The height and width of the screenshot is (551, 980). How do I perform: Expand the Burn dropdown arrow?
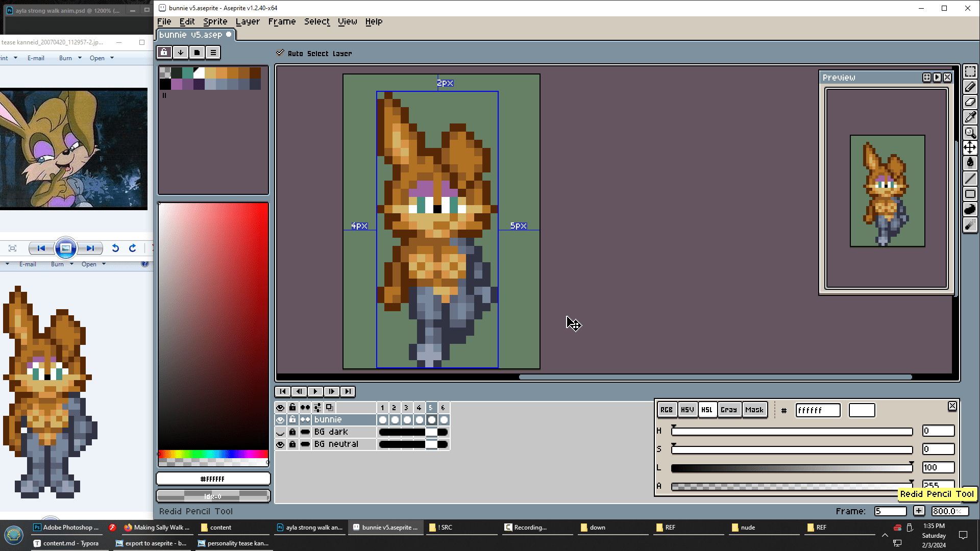pyautogui.click(x=80, y=58)
